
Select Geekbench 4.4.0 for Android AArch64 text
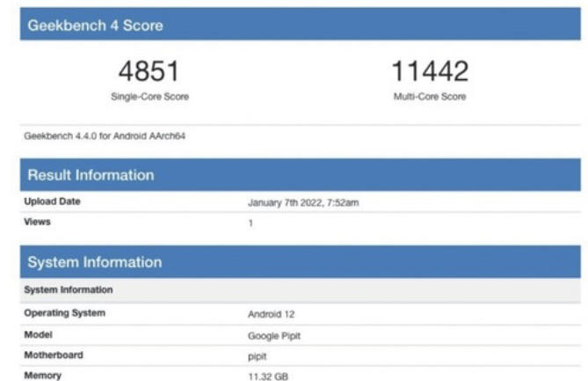click(x=105, y=136)
